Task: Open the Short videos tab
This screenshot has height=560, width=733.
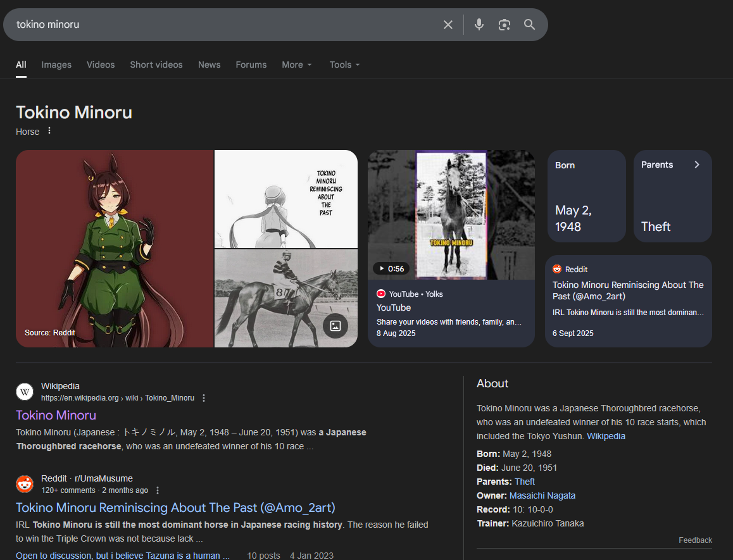Action: [x=156, y=65]
